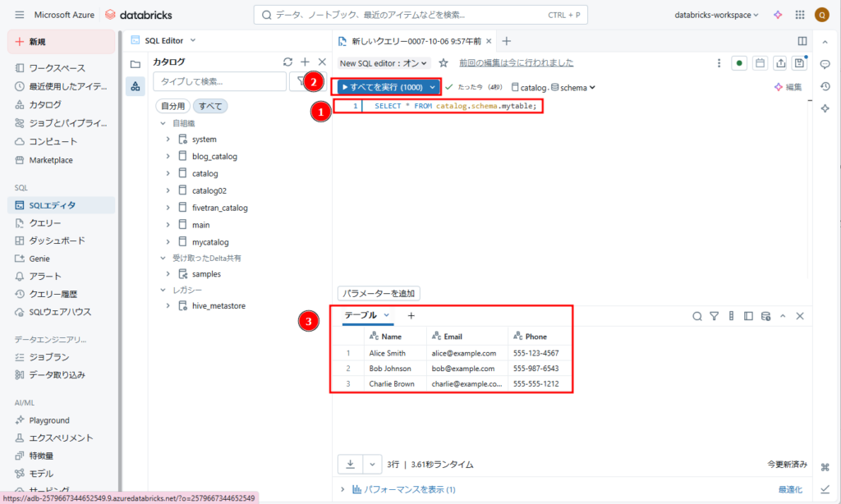This screenshot has height=504, width=841.
Task: Expand the パフォーマンスを表示 section
Action: (x=345, y=489)
